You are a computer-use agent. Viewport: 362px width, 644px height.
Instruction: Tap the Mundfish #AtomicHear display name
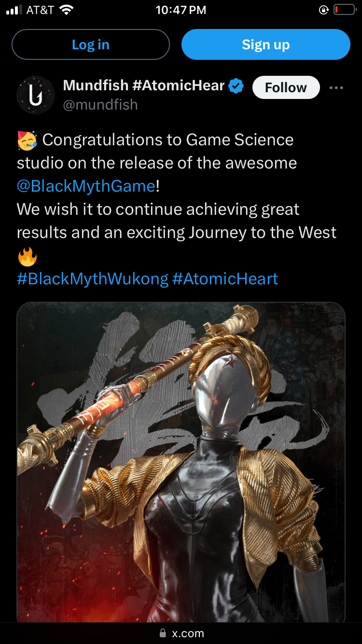coord(144,85)
